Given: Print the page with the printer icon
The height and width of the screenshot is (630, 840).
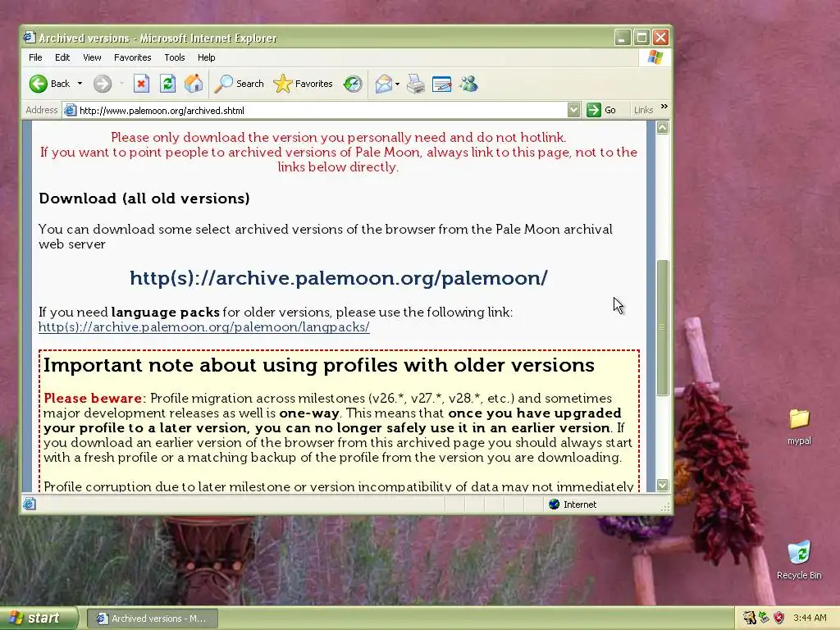Looking at the screenshot, I should (416, 84).
